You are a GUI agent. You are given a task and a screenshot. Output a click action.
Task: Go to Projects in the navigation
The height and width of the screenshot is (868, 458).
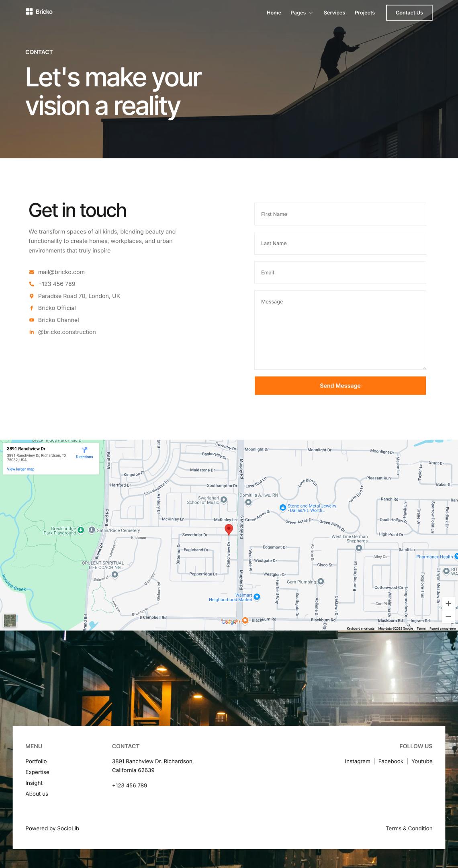pyautogui.click(x=365, y=13)
